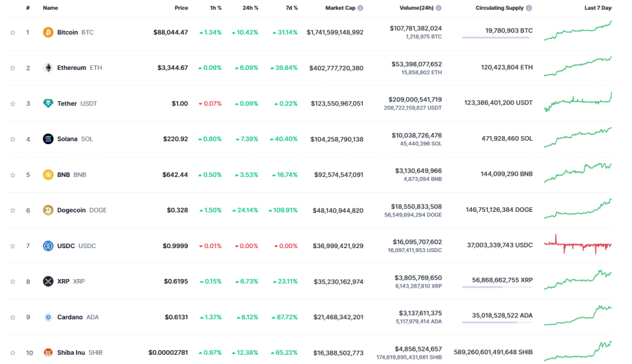This screenshot has width=632, height=364.
Task: Click the Market Cap info icon
Action: point(360,8)
